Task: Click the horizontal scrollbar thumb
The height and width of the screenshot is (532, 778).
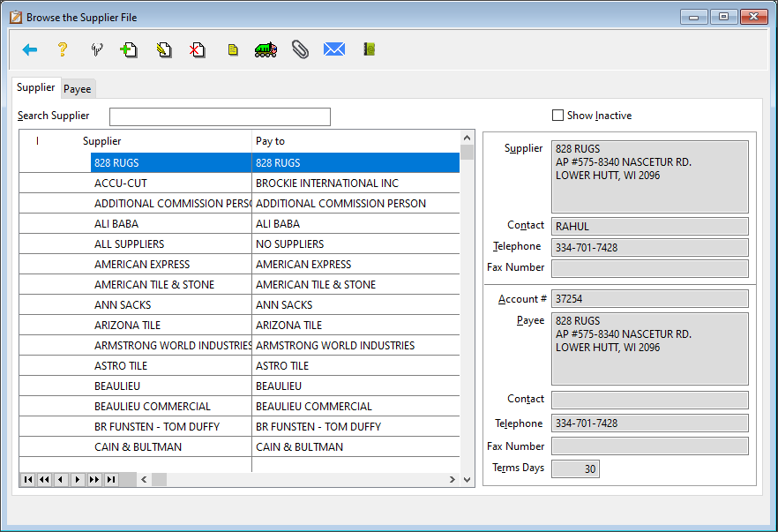Action: pos(160,479)
